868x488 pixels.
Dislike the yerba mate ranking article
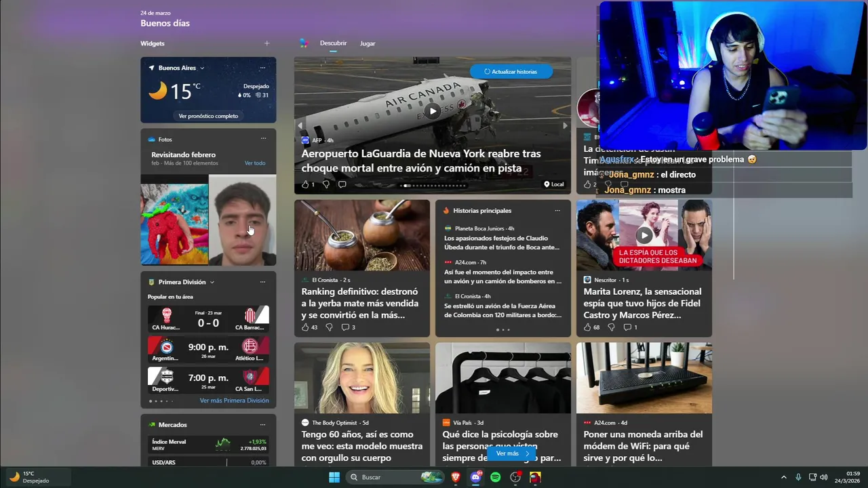click(329, 327)
